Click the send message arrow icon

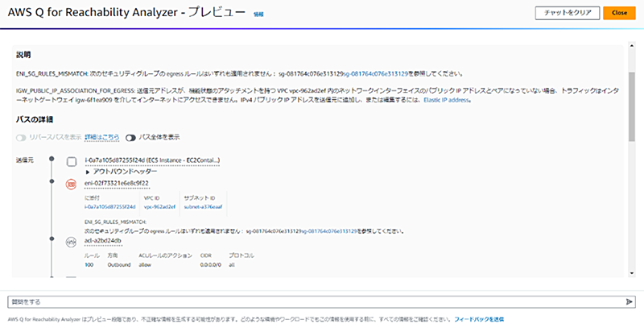click(629, 301)
